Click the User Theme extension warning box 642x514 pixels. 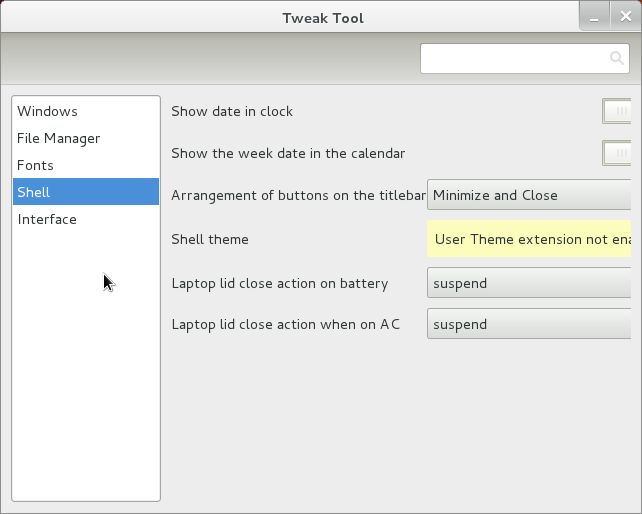531,239
